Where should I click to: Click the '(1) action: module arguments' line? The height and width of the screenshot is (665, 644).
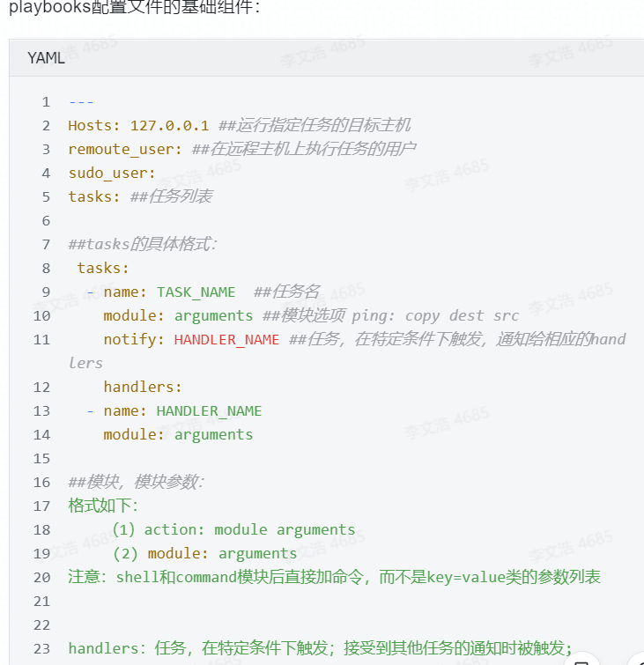click(x=233, y=529)
